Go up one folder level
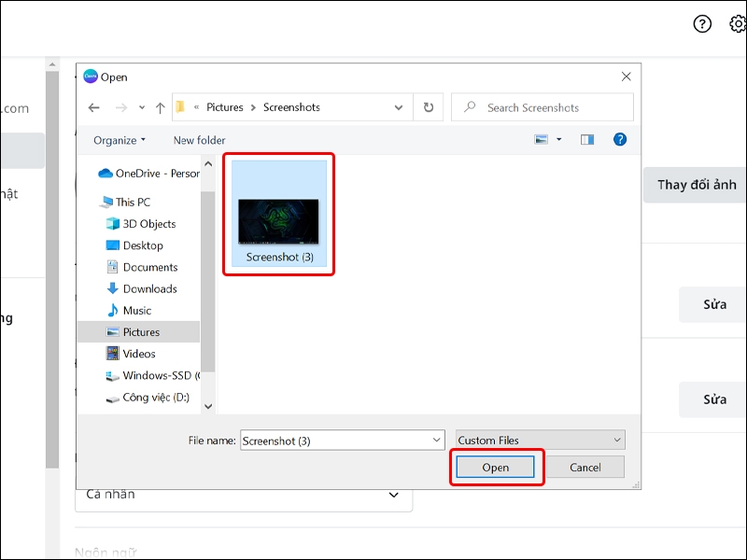 pyautogui.click(x=160, y=107)
